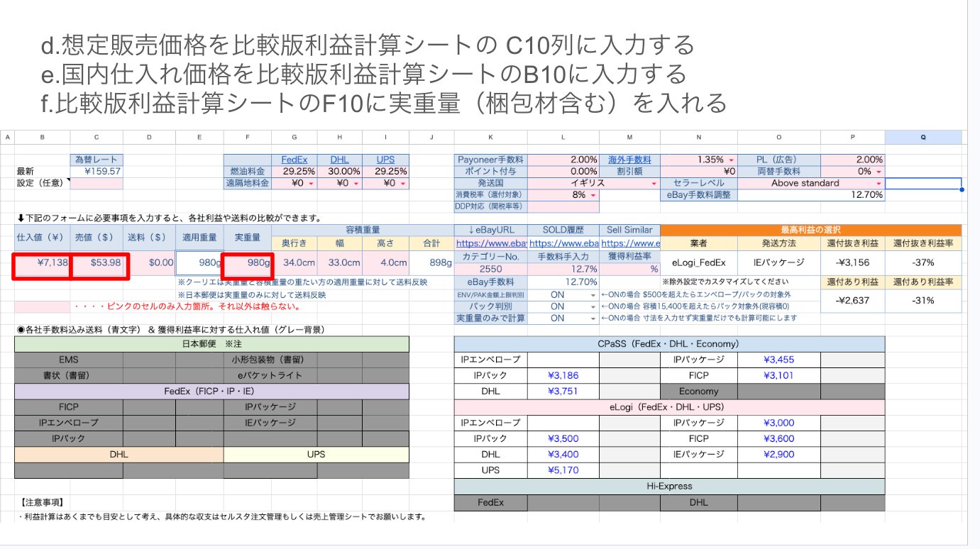Toggle the 実重量のみで計算 ON selector
980x549 pixels.
pos(593,318)
